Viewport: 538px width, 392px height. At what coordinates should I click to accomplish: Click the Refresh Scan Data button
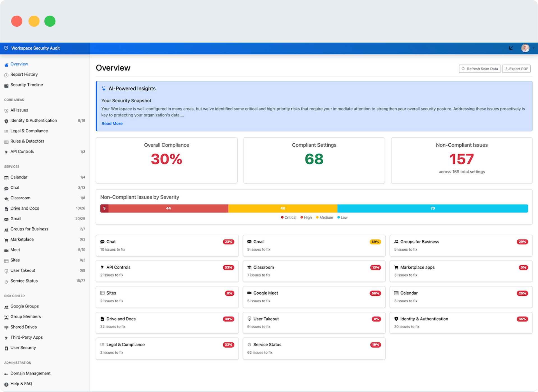[x=479, y=69]
